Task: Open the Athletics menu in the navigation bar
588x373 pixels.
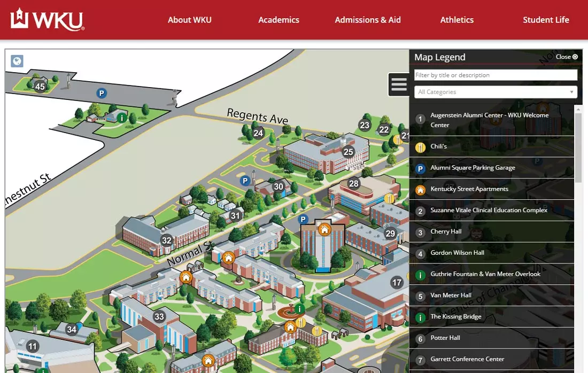Action: (x=457, y=20)
